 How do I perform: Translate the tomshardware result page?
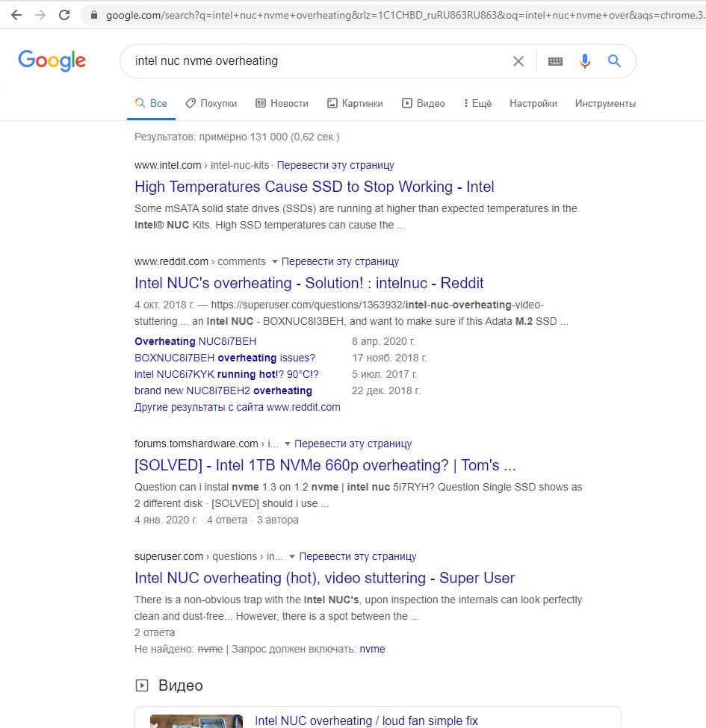click(x=353, y=444)
